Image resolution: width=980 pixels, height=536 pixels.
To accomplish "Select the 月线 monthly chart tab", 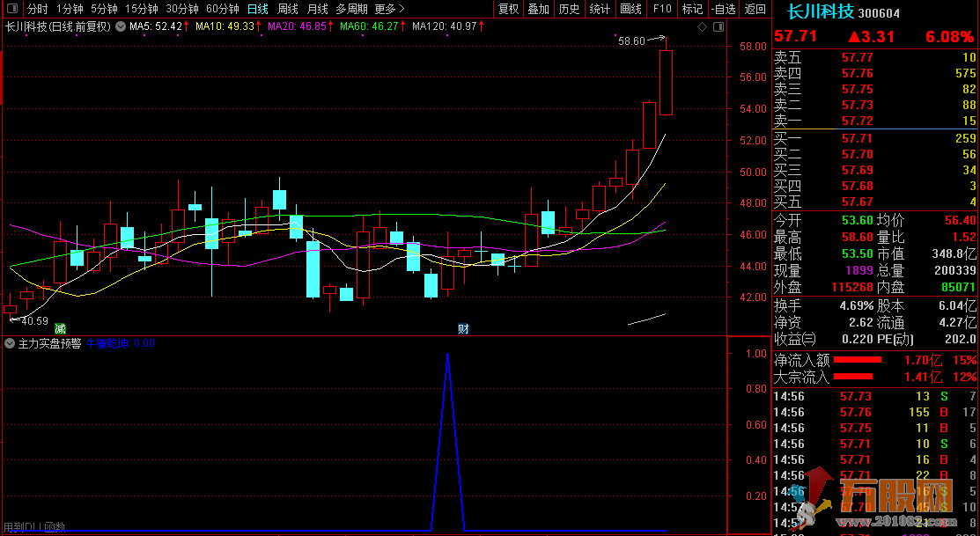I will (318, 9).
